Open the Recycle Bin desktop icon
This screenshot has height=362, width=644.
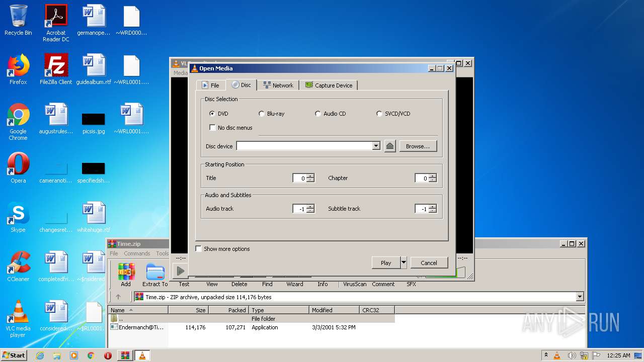click(18, 20)
